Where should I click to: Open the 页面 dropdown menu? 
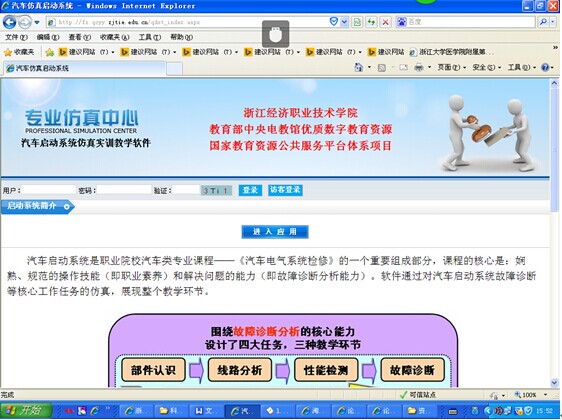451,67
